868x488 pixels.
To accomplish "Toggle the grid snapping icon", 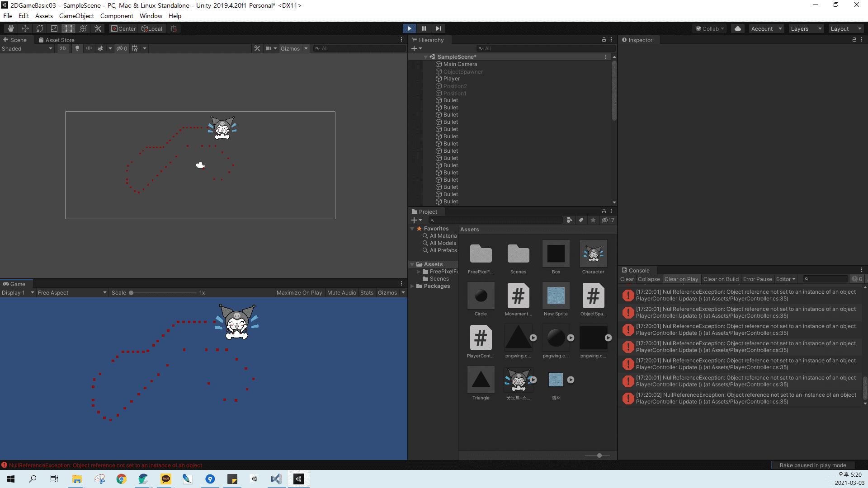I will pyautogui.click(x=174, y=28).
